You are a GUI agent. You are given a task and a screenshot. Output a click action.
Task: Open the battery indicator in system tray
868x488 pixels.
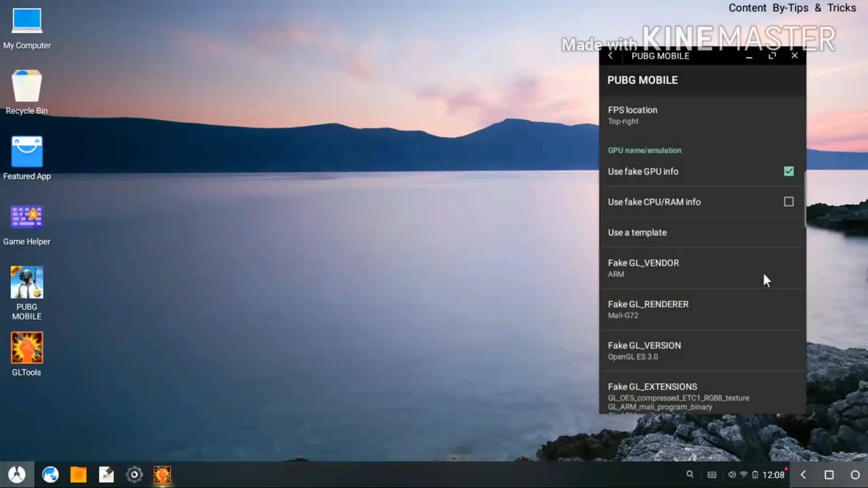(x=754, y=475)
